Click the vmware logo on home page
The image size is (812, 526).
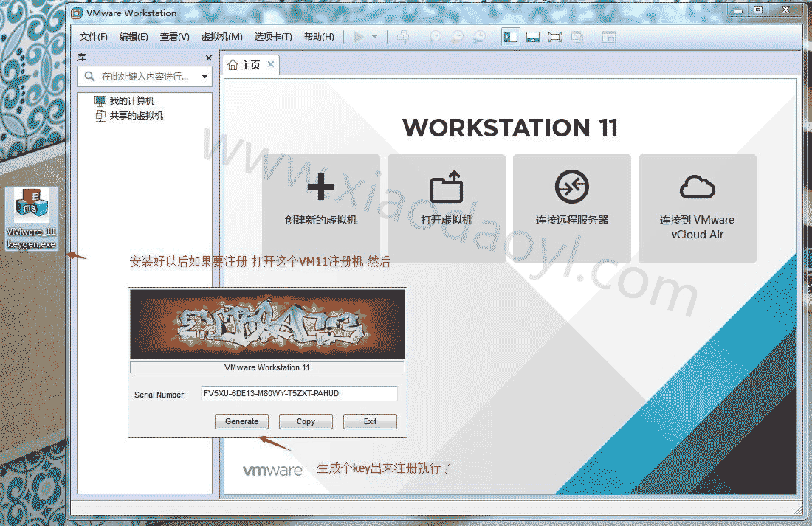point(272,470)
